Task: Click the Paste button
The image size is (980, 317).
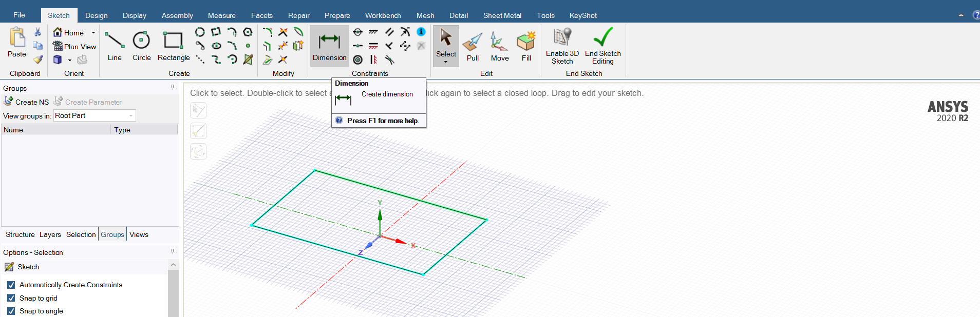Action: coord(17,43)
